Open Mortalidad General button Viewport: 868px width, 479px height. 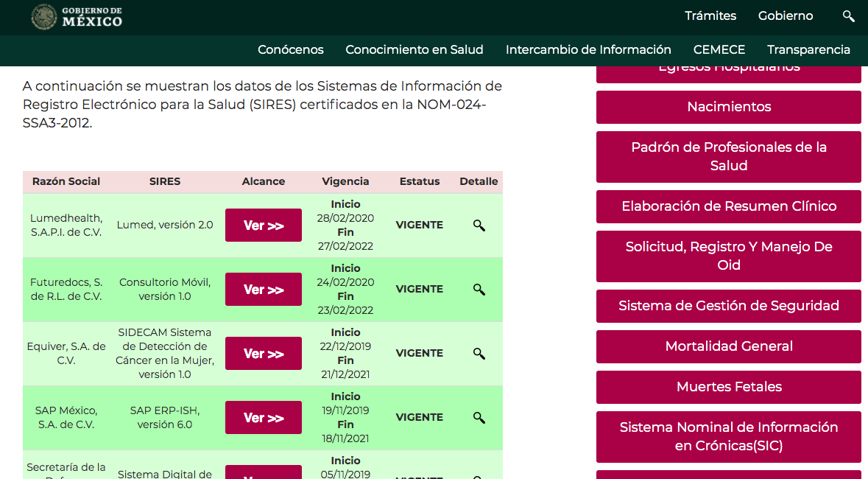pyautogui.click(x=729, y=346)
